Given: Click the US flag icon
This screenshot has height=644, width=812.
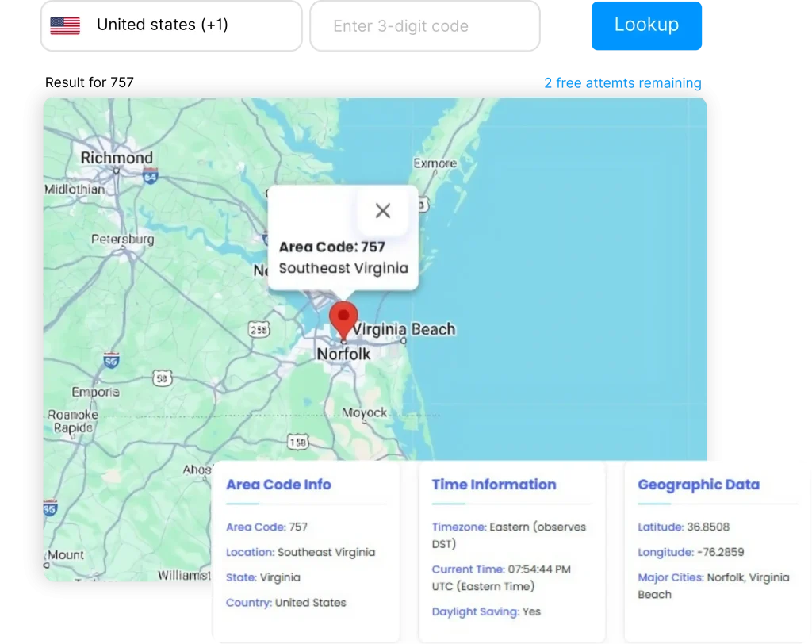Looking at the screenshot, I should coord(65,25).
